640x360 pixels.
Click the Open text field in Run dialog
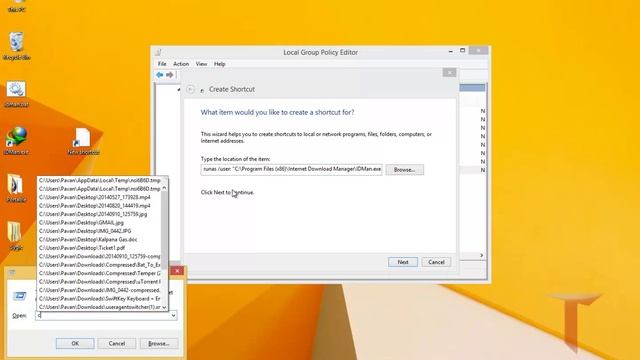click(x=102, y=316)
